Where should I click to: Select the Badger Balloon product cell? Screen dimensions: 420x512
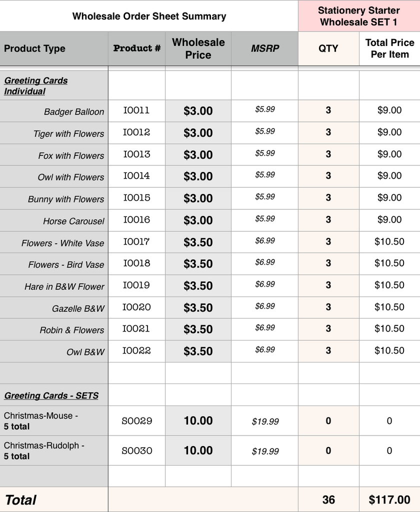54,111
